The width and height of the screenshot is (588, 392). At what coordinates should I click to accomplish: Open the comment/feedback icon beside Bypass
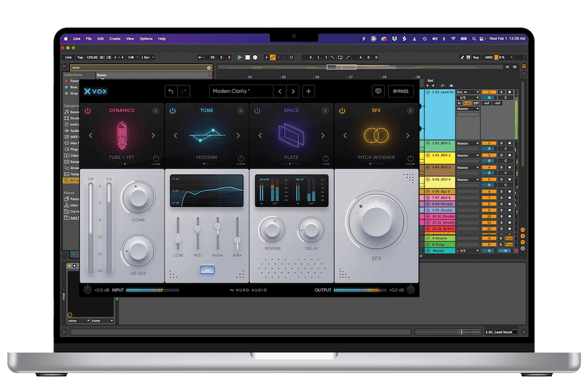(x=378, y=91)
